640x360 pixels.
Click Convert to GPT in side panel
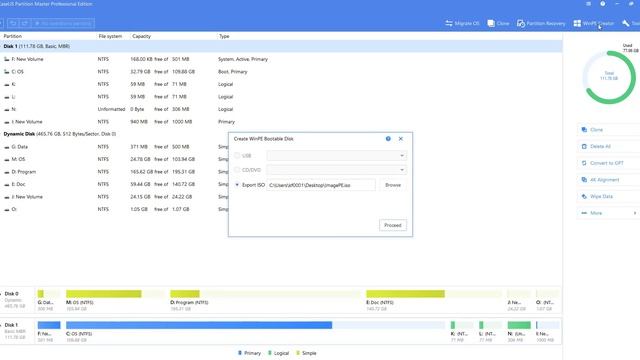(x=608, y=163)
